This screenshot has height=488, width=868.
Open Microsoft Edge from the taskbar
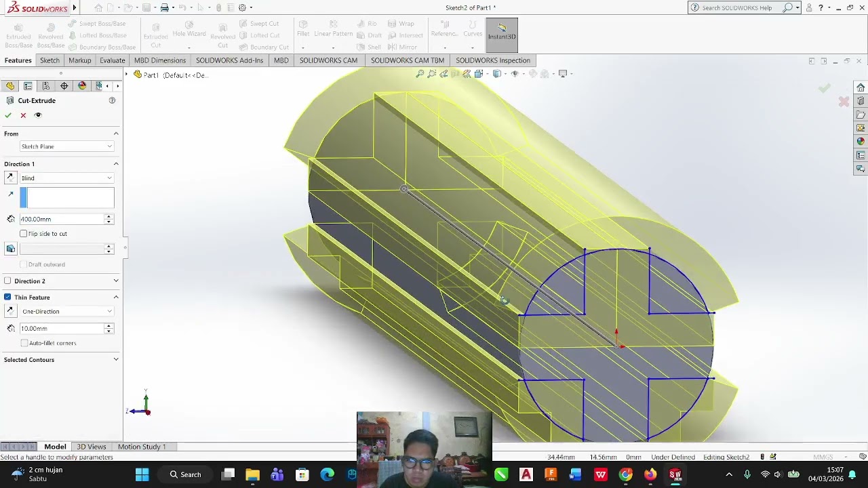327,474
